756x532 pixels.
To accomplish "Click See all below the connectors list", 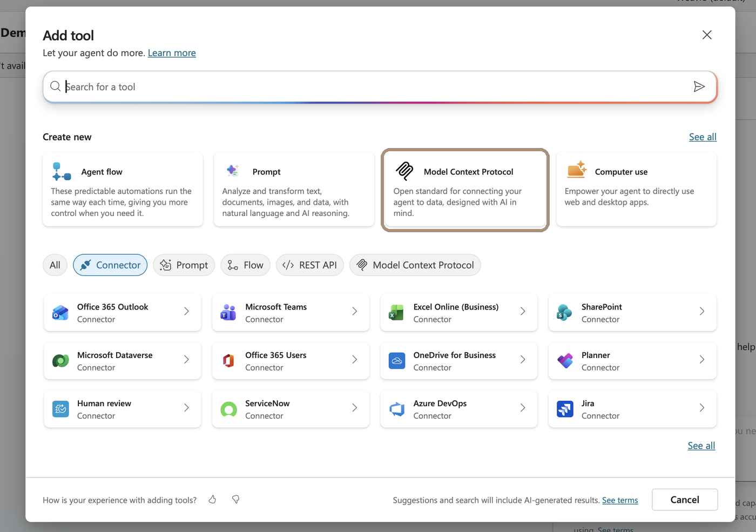I will 701,446.
